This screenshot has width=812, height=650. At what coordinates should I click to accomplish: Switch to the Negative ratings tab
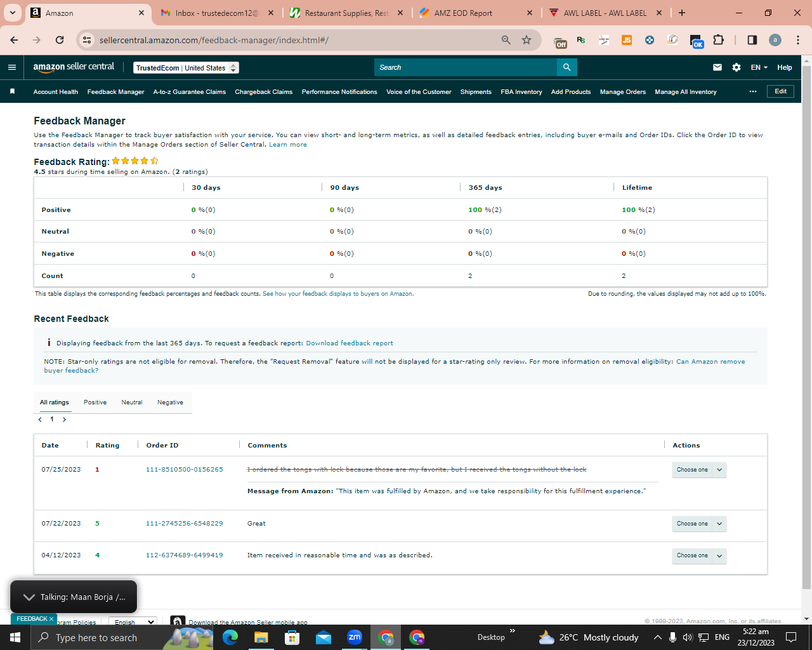click(170, 402)
